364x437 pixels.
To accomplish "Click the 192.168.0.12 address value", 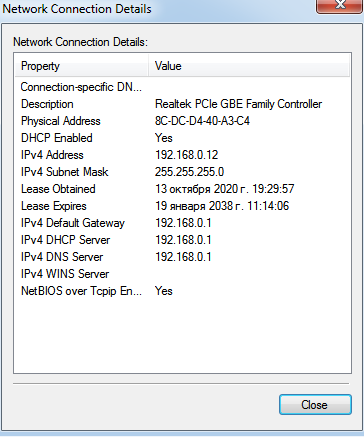I will [x=186, y=155].
